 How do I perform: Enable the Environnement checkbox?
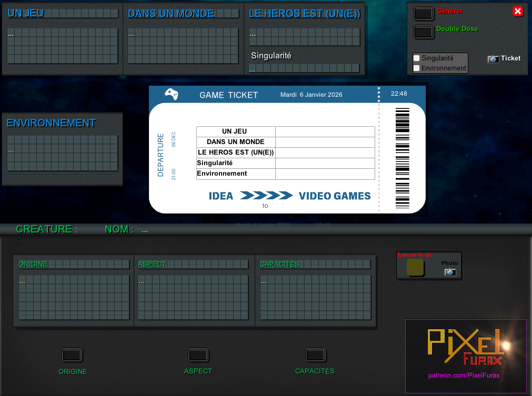pyautogui.click(x=417, y=68)
